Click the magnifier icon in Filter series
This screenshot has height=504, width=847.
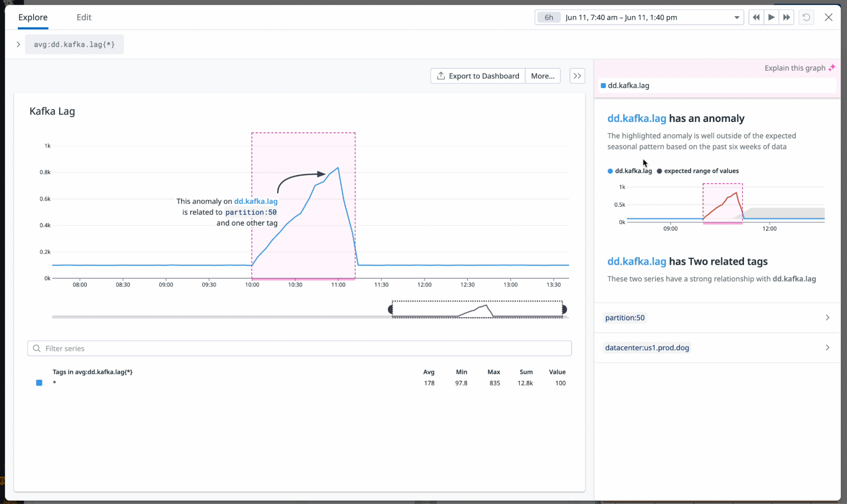(36, 348)
